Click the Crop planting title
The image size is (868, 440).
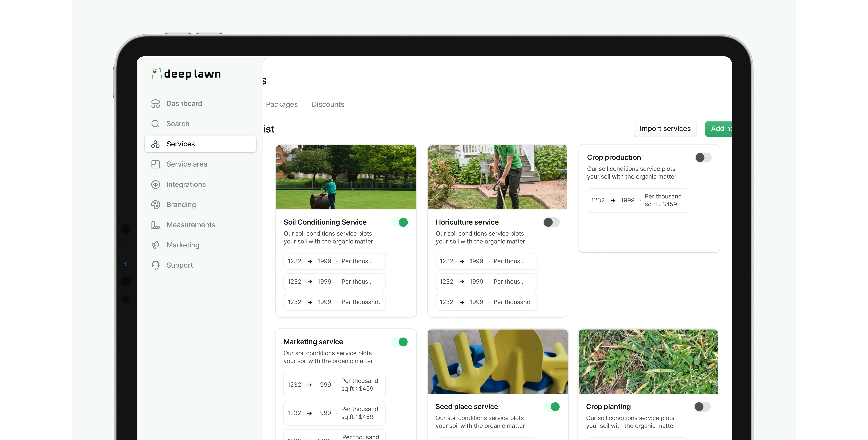click(608, 407)
